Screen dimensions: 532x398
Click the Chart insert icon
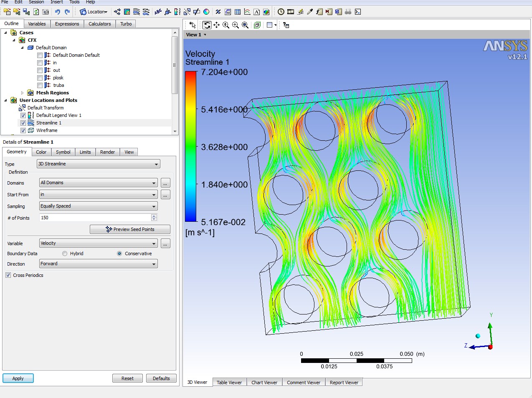247,12
